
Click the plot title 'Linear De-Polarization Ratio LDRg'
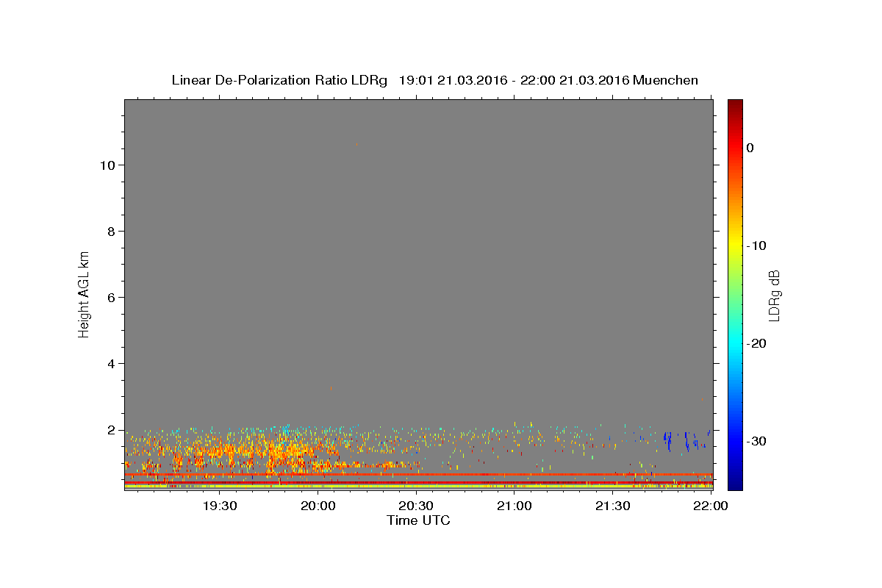point(279,80)
